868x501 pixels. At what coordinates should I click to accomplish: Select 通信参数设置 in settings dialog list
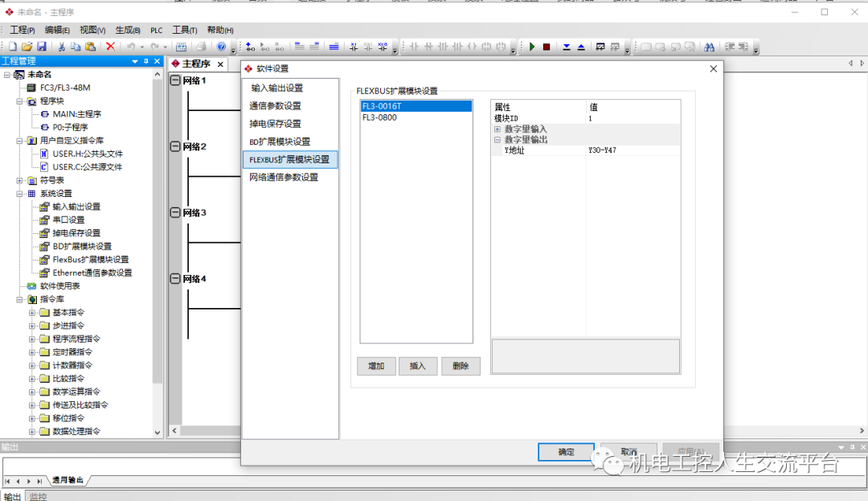pyautogui.click(x=290, y=105)
